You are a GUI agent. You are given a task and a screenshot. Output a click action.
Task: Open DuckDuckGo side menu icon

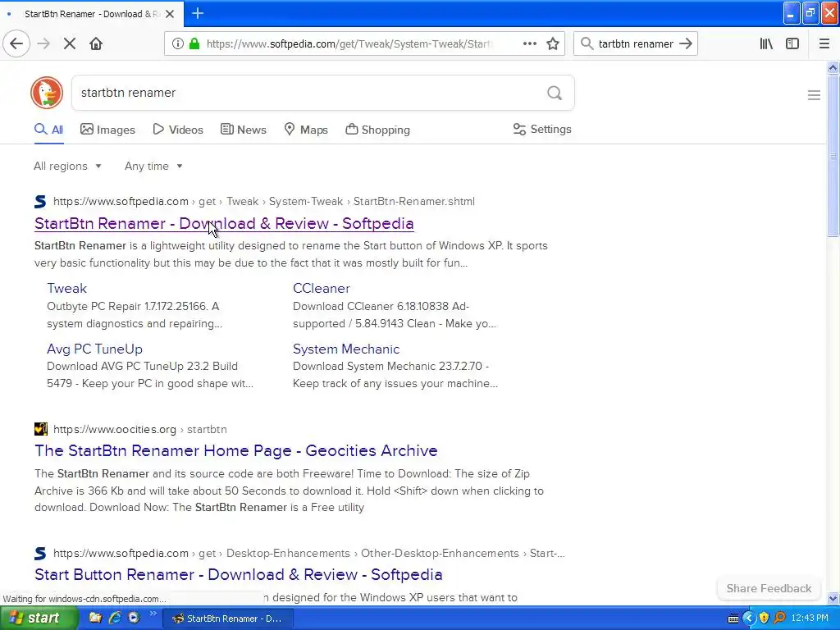814,95
